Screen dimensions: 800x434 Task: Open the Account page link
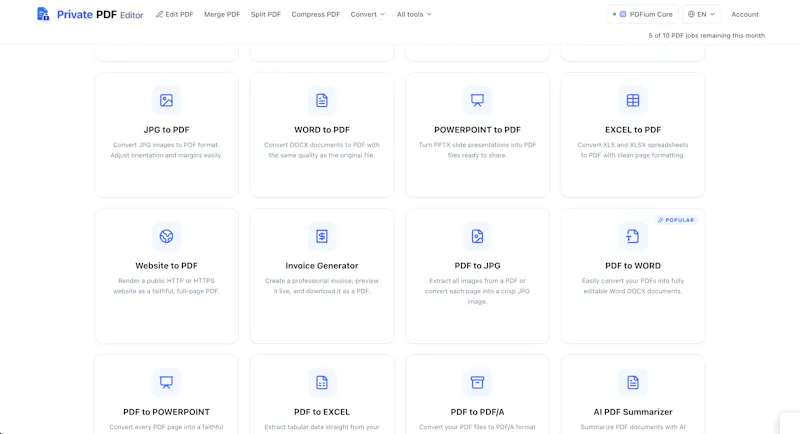[x=745, y=14]
